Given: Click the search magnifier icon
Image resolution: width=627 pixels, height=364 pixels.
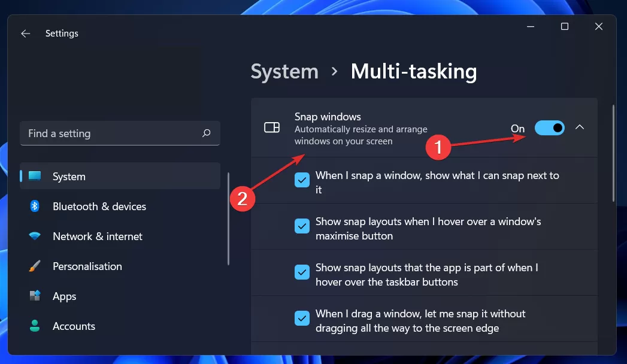Looking at the screenshot, I should (207, 133).
